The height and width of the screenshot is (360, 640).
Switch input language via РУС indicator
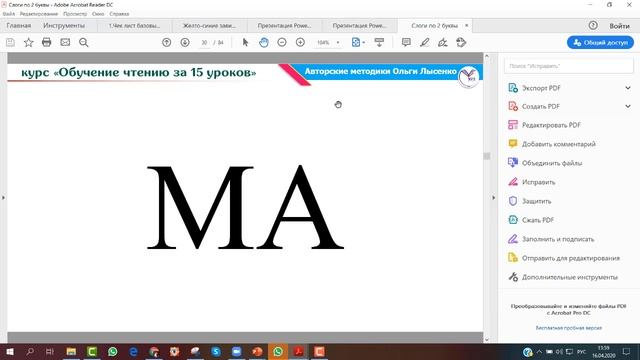point(582,351)
